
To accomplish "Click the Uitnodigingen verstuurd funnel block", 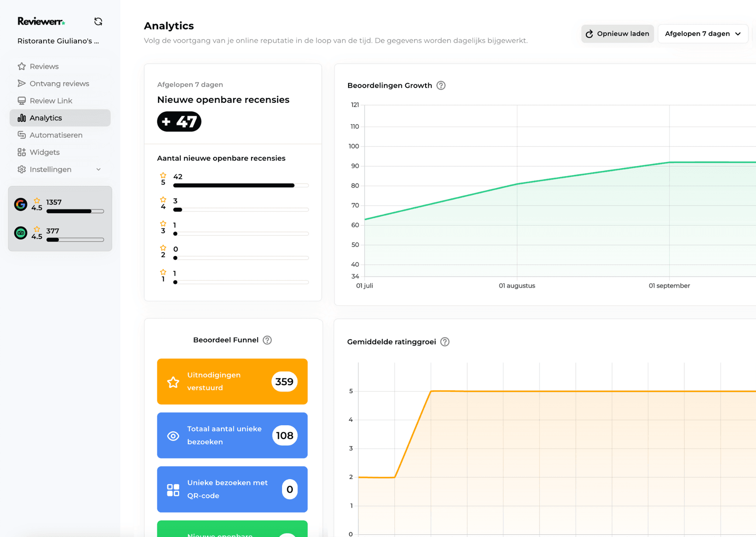I will point(232,381).
